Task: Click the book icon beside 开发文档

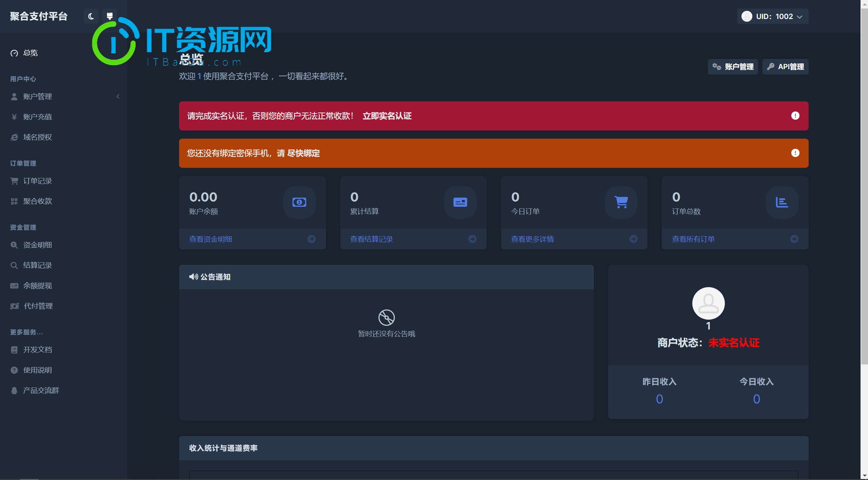Action: pyautogui.click(x=14, y=350)
